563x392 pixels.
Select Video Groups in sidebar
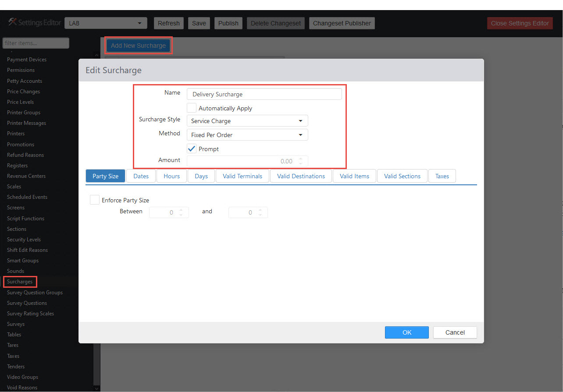tap(22, 377)
